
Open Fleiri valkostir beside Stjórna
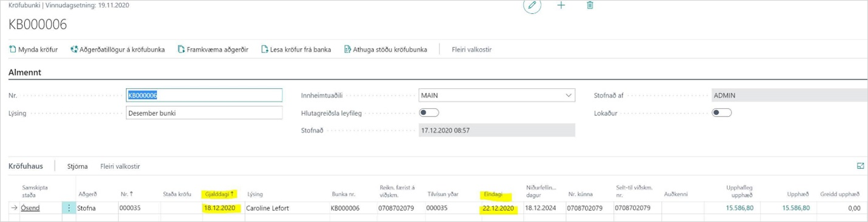pyautogui.click(x=120, y=166)
